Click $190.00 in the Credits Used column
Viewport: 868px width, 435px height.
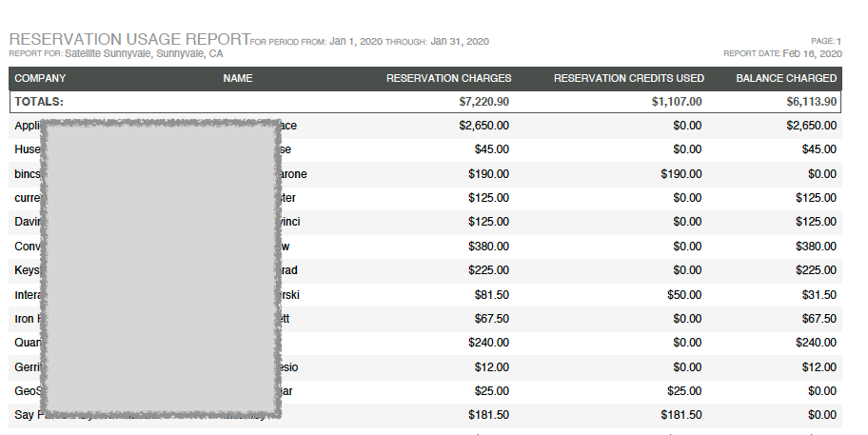681,174
